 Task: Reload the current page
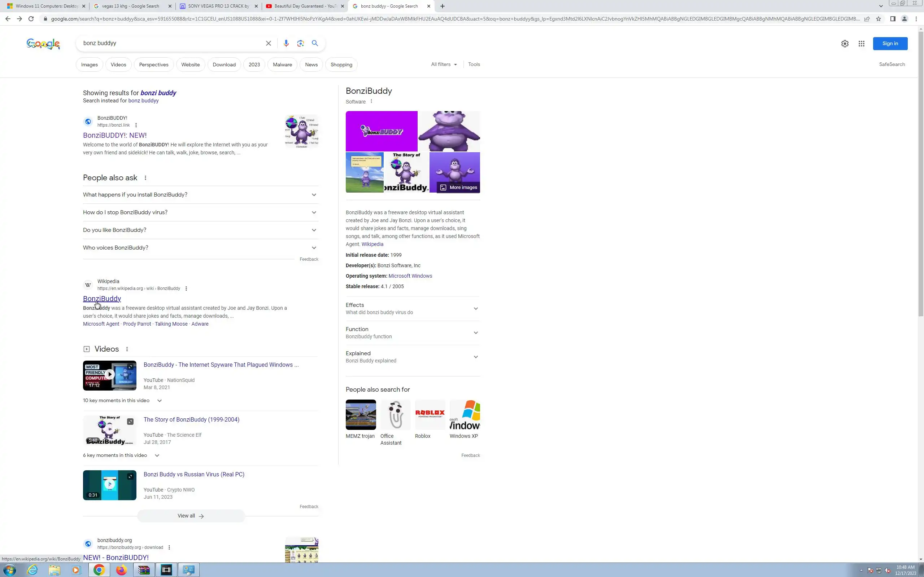(x=31, y=19)
